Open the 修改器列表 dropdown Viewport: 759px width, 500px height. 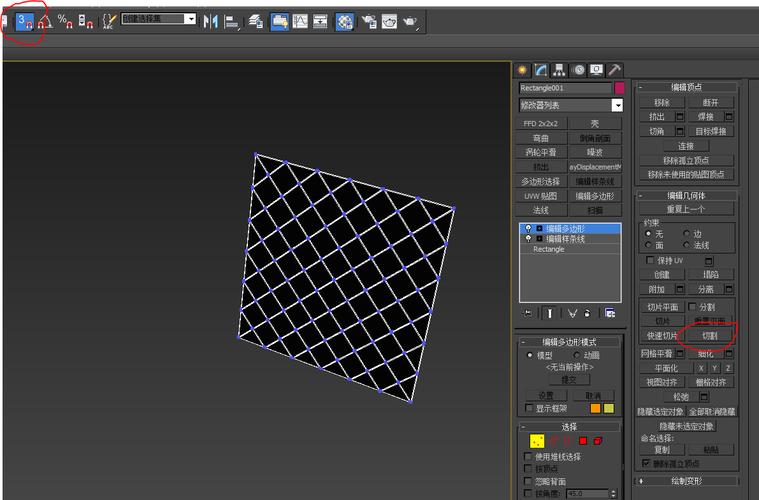pyautogui.click(x=617, y=105)
